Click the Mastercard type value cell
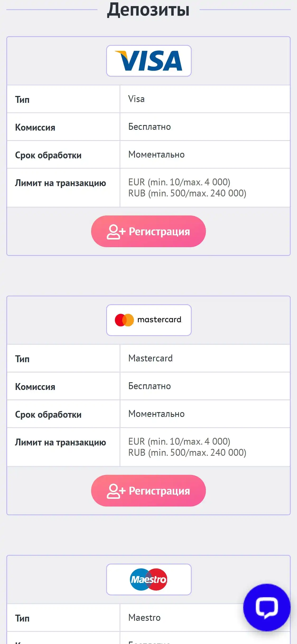The height and width of the screenshot is (644, 297). (150, 358)
